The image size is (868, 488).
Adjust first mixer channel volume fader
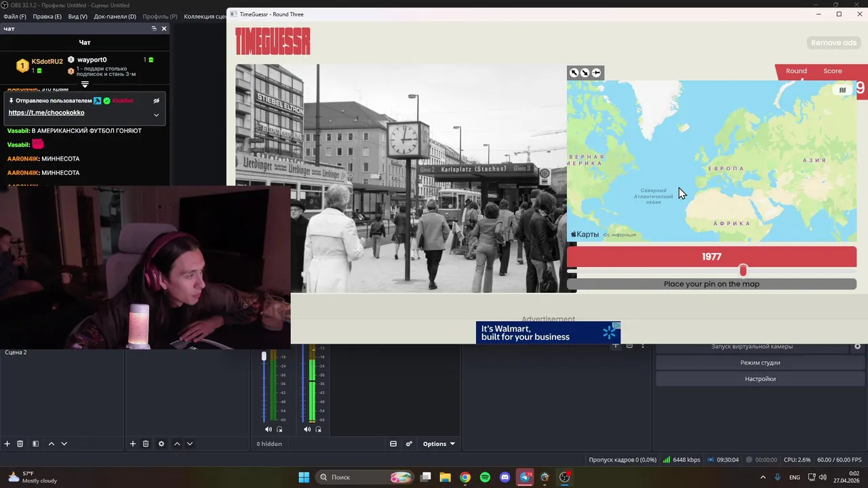point(264,356)
